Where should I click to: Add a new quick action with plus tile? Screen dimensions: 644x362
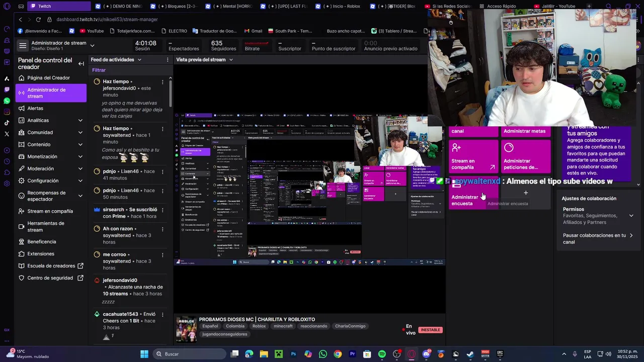[x=526, y=193]
